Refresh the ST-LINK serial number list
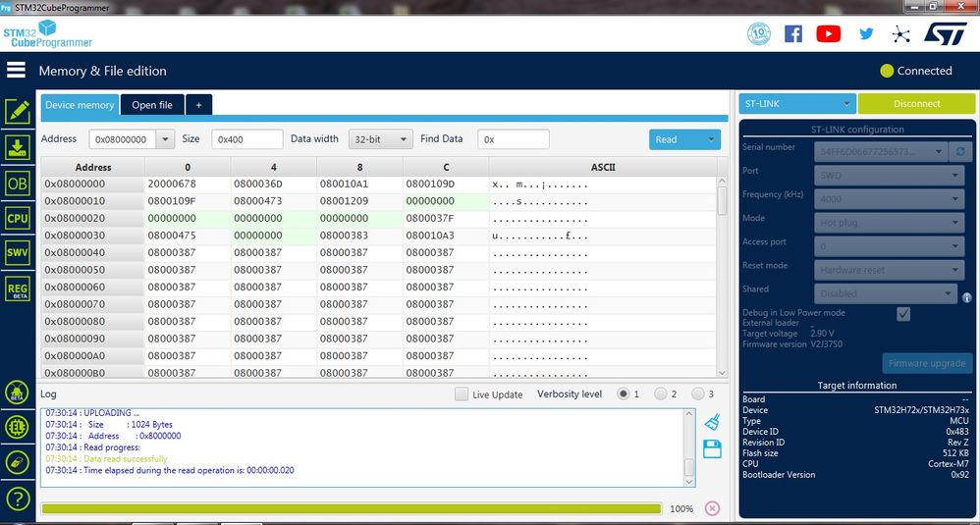The width and height of the screenshot is (980, 525). pyautogui.click(x=960, y=151)
